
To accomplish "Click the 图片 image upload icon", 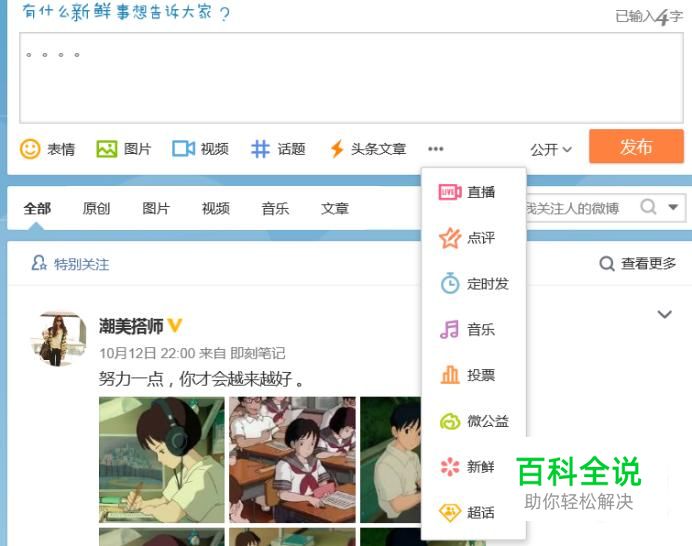I will tap(107, 149).
